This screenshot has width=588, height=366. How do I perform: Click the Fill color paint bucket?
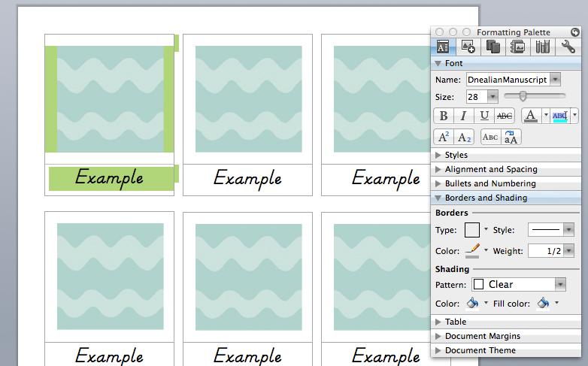543,303
